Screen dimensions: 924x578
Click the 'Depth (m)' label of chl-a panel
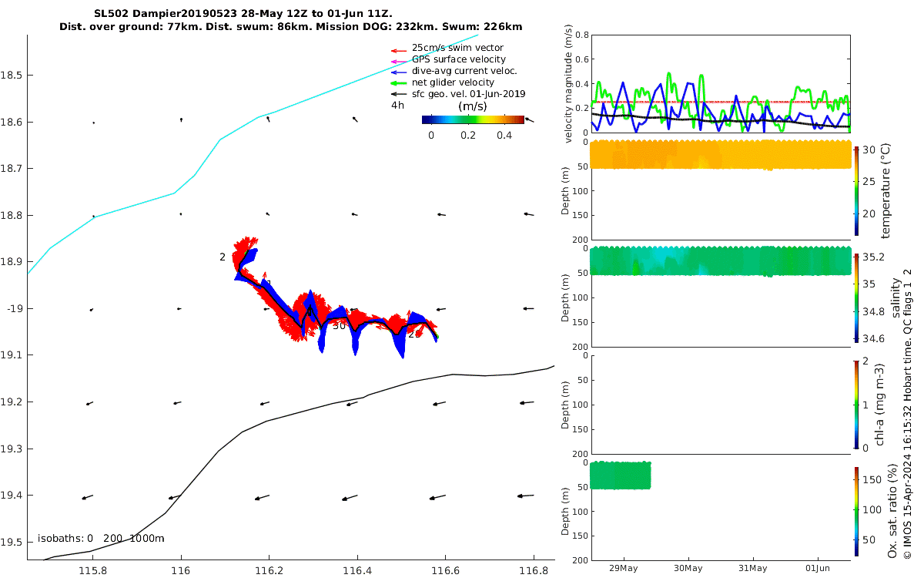(565, 404)
